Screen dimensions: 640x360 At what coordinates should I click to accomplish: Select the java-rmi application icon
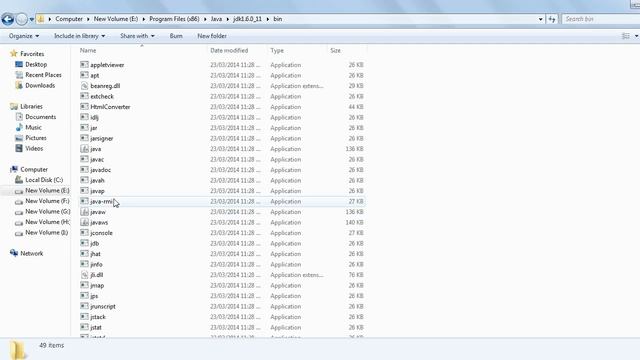[84, 201]
